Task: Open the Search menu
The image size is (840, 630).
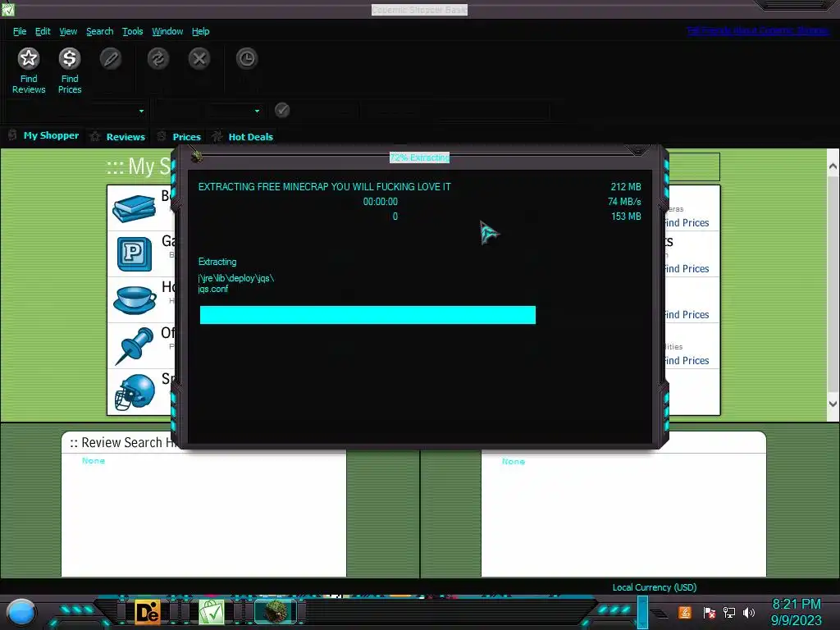Action: coord(99,31)
